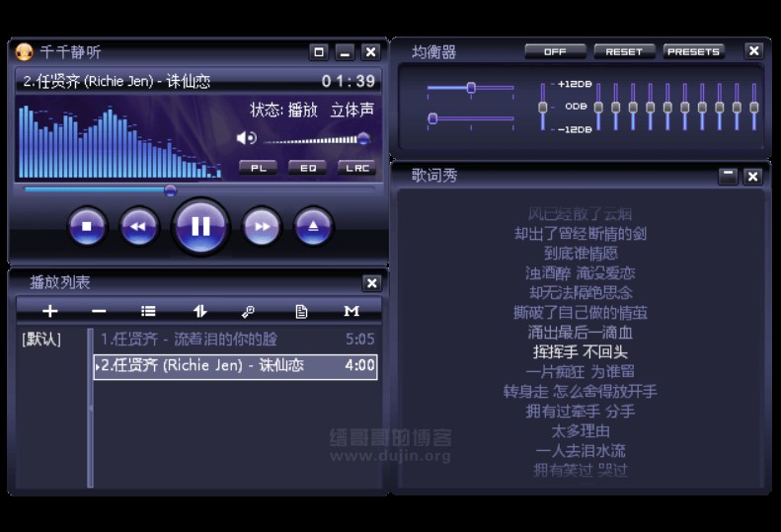The height and width of the screenshot is (532, 781).
Task: Click the 状态: 播放 status text
Action: pos(283,110)
